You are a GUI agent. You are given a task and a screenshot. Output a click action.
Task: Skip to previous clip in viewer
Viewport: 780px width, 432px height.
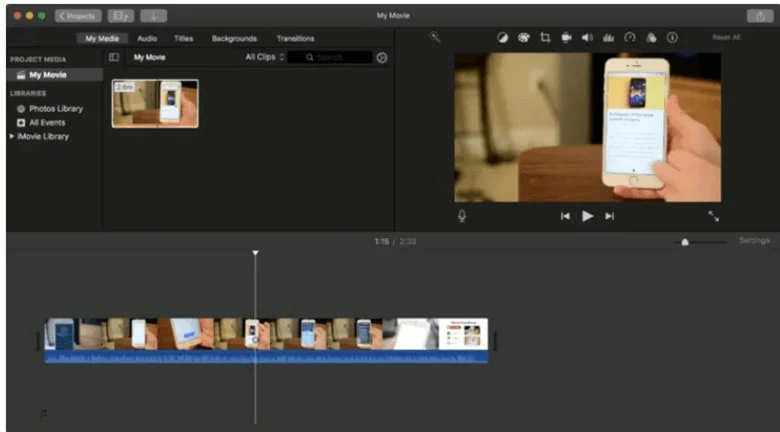click(x=565, y=216)
